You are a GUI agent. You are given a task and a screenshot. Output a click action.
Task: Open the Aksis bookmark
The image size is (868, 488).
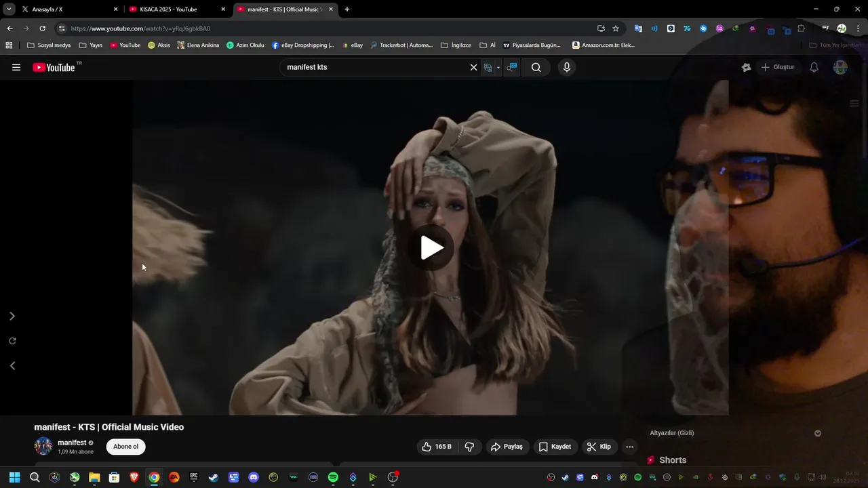pyautogui.click(x=159, y=45)
